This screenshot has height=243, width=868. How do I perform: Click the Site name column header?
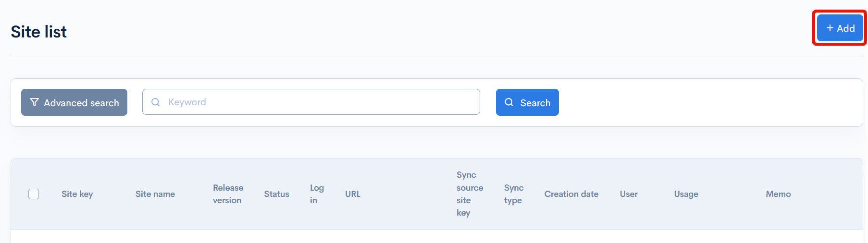point(155,194)
